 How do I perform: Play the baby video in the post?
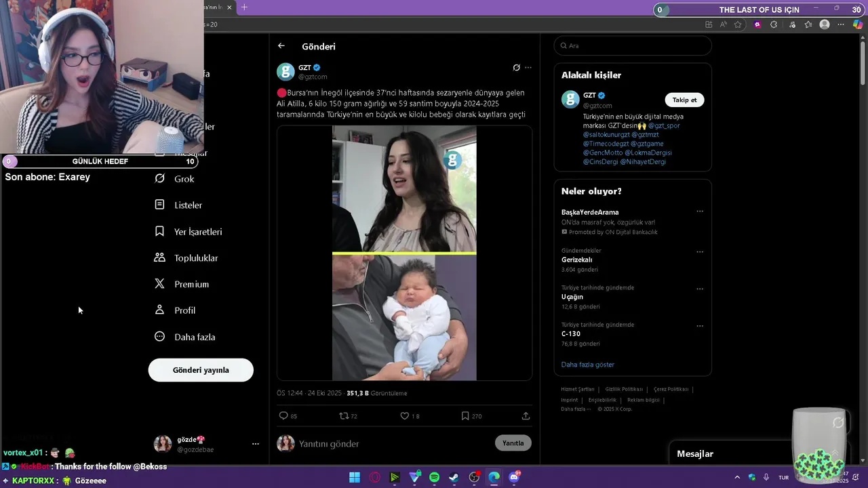[x=404, y=253]
